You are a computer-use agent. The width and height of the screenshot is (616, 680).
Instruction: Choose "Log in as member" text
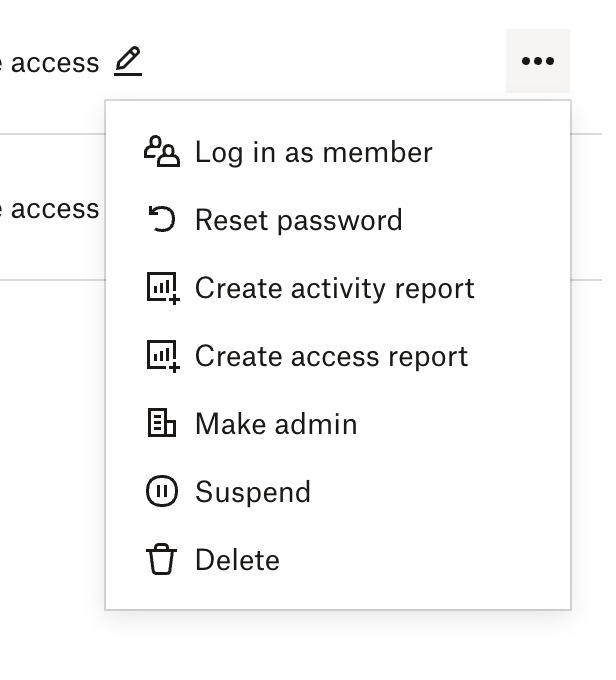(313, 152)
